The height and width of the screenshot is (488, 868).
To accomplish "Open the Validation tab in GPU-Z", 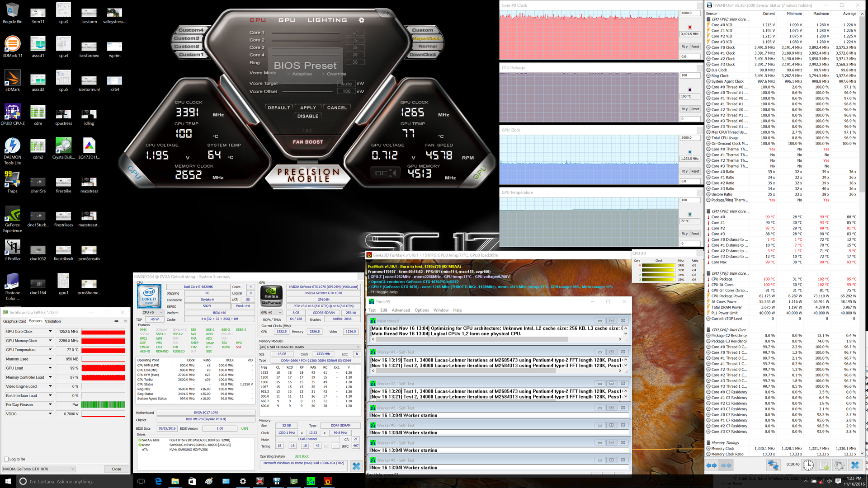I will 53,321.
